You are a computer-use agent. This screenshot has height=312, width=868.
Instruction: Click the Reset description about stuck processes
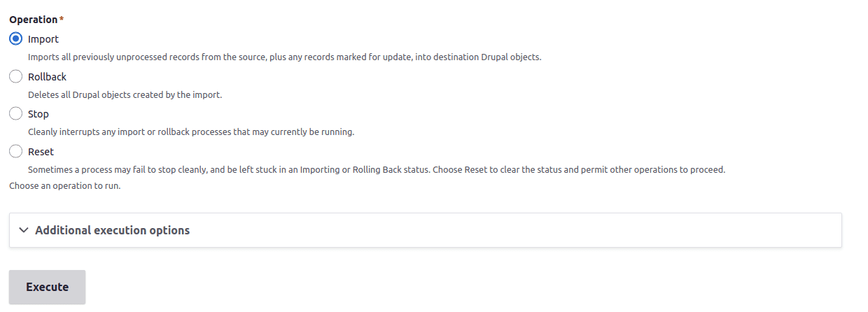376,169
